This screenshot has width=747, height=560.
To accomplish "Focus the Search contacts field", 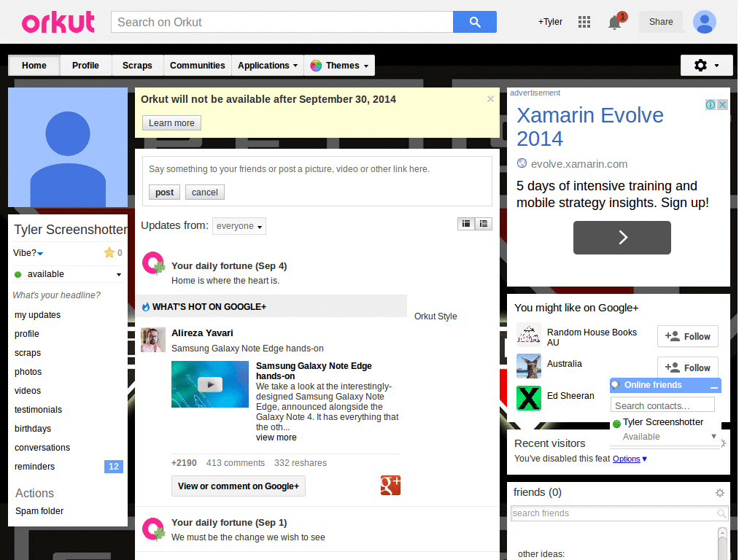I will coord(662,405).
